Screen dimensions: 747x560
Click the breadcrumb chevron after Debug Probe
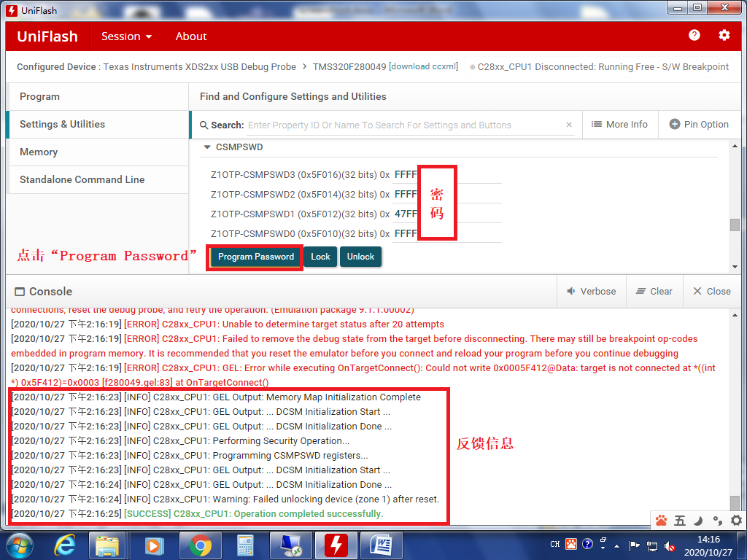coord(304,66)
